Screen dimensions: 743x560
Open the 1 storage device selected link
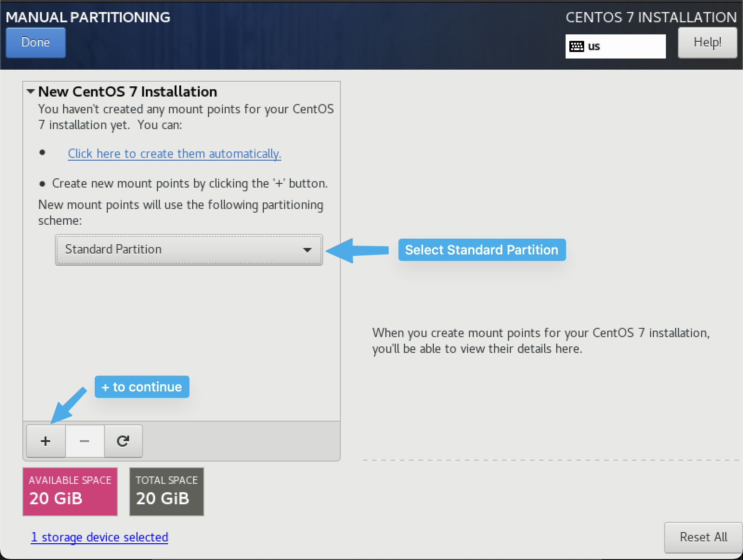point(99,537)
